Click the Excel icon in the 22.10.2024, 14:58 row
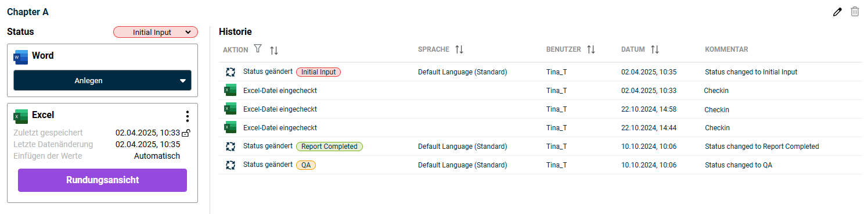The height and width of the screenshot is (214, 868). pyautogui.click(x=230, y=109)
